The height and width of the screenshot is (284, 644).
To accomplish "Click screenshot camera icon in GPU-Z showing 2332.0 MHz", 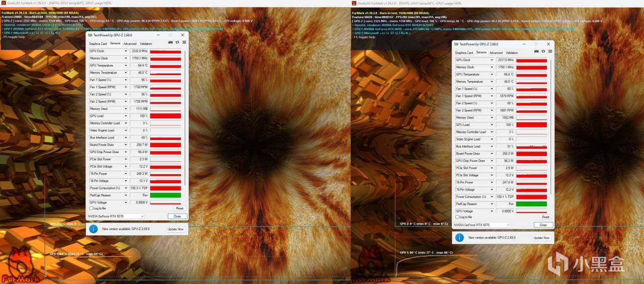I will [x=171, y=42].
